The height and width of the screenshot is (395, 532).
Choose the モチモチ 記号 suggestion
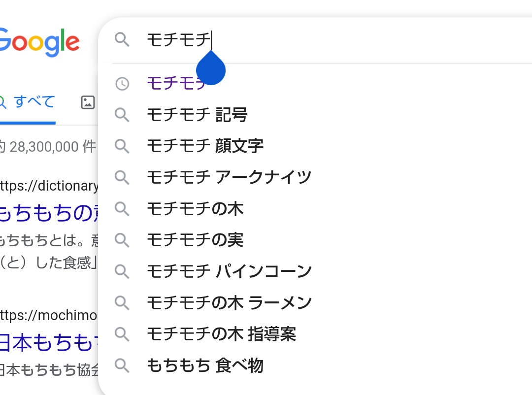(316, 115)
